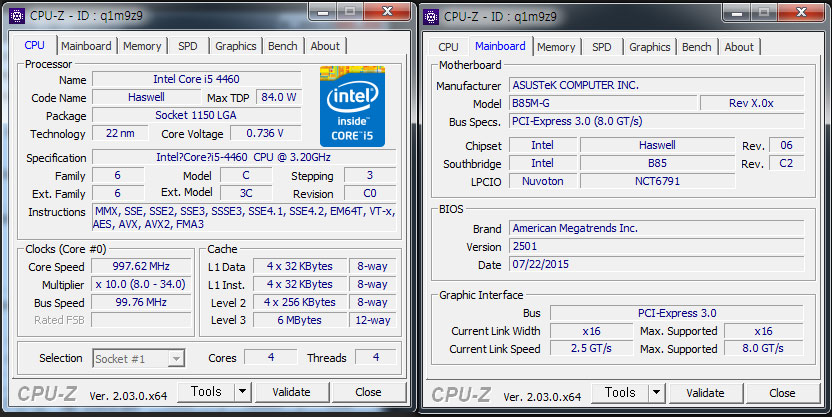Click the multiplier value 'x 10.0 (8.0 - 34.0)'

(x=141, y=284)
